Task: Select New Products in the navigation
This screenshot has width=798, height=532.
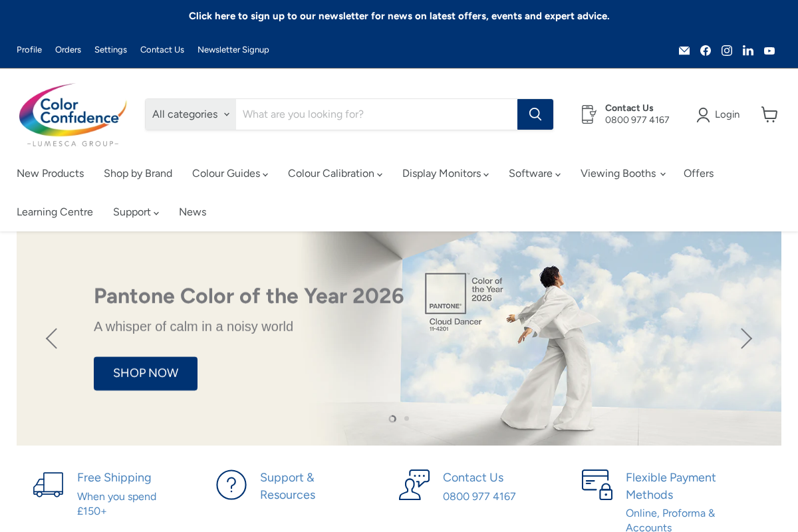Action: point(50,174)
